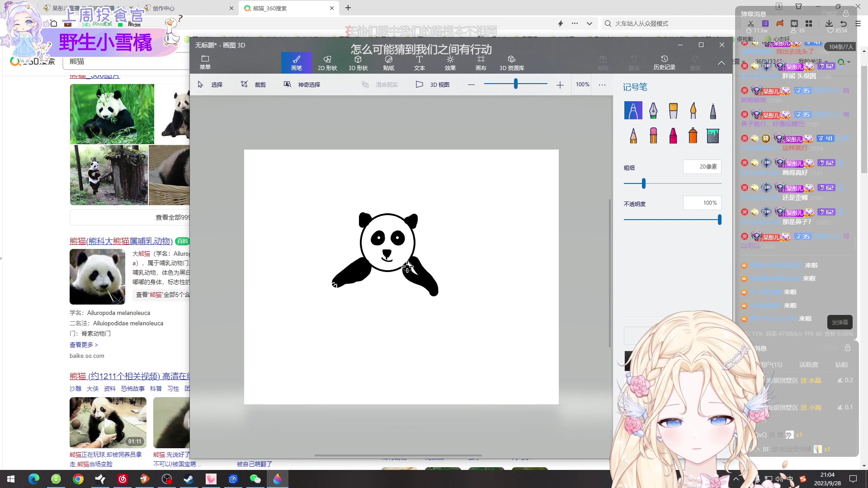Switch to the Brushes tab
This screenshot has width=868, height=488.
[x=297, y=62]
